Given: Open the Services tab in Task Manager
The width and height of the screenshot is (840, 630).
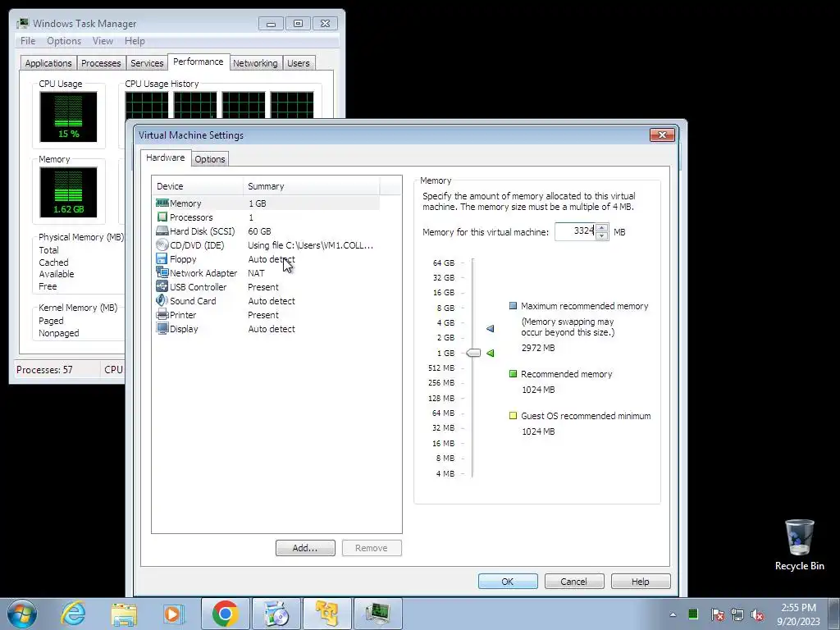Looking at the screenshot, I should click(147, 63).
